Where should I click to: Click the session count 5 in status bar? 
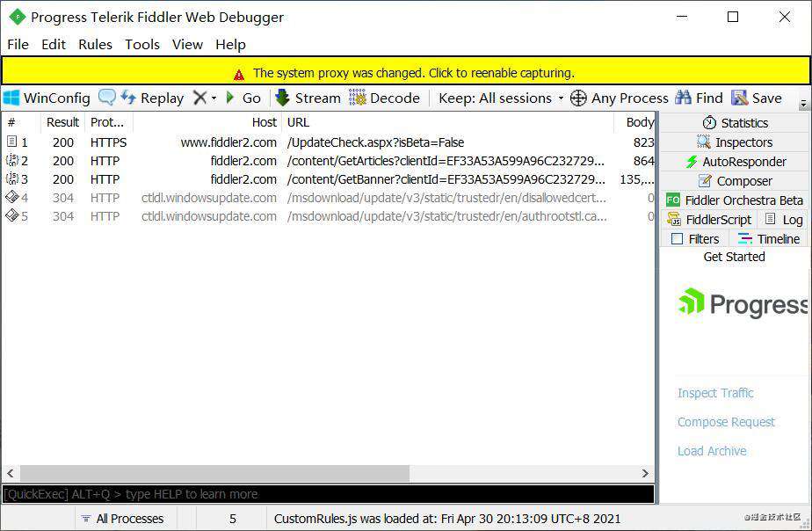(233, 519)
